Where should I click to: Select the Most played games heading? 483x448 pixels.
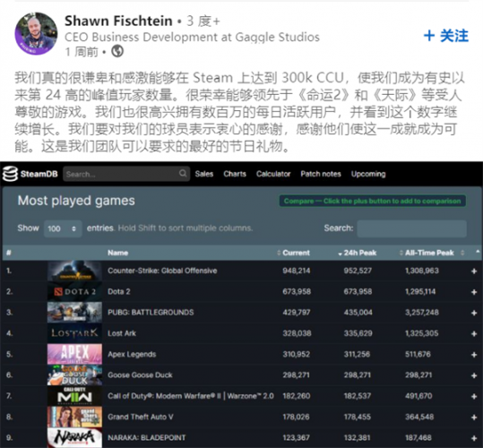tap(76, 201)
